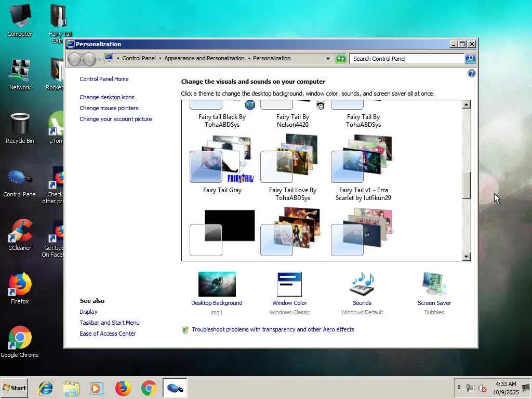The image size is (532, 399).
Task: Click the Help question mark icon
Action: tap(471, 73)
